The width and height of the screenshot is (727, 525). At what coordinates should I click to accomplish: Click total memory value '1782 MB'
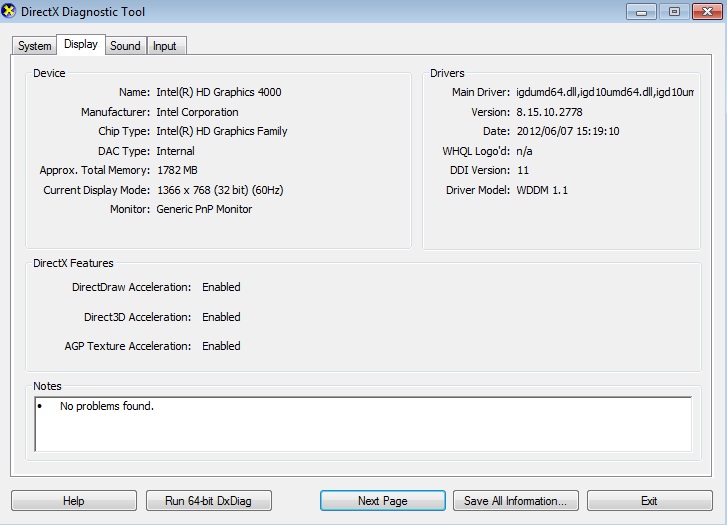tap(178, 170)
